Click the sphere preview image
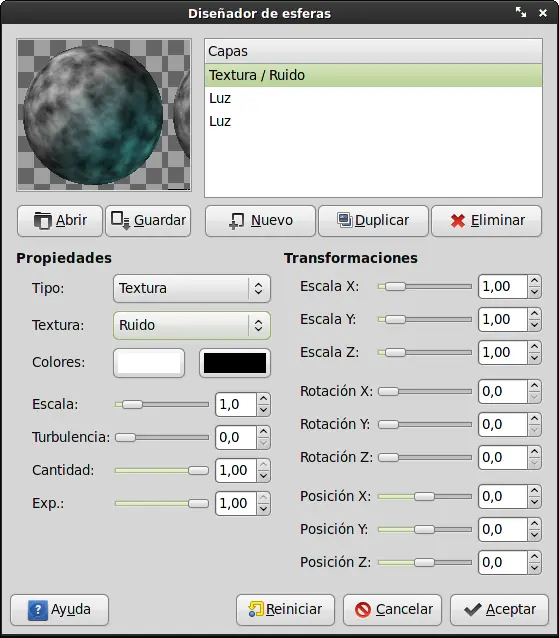Screen dimensions: 559x638 [x=104, y=115]
